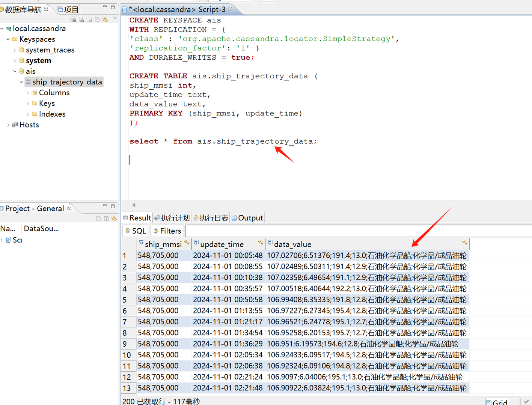
Task: Select the Keys folder
Action: click(x=47, y=103)
